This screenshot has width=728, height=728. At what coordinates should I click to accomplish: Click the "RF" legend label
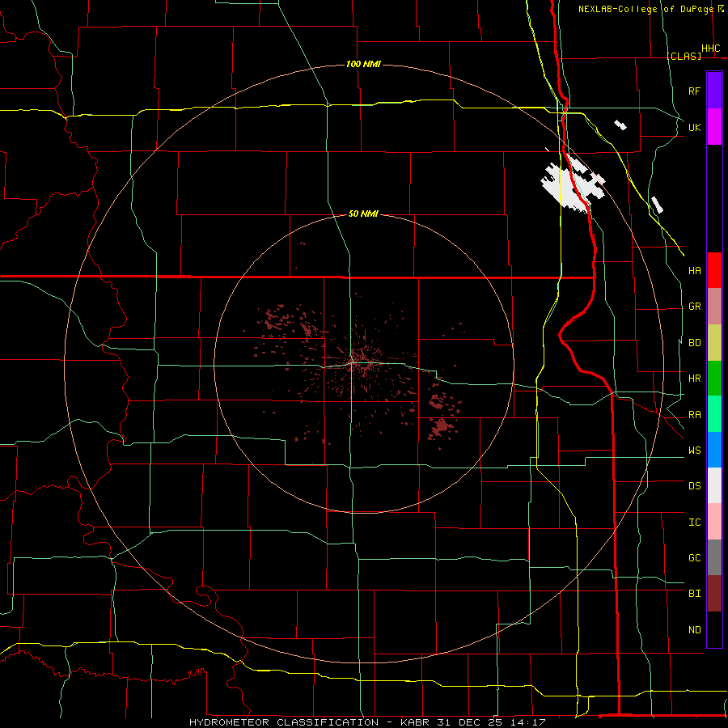pyautogui.click(x=694, y=91)
